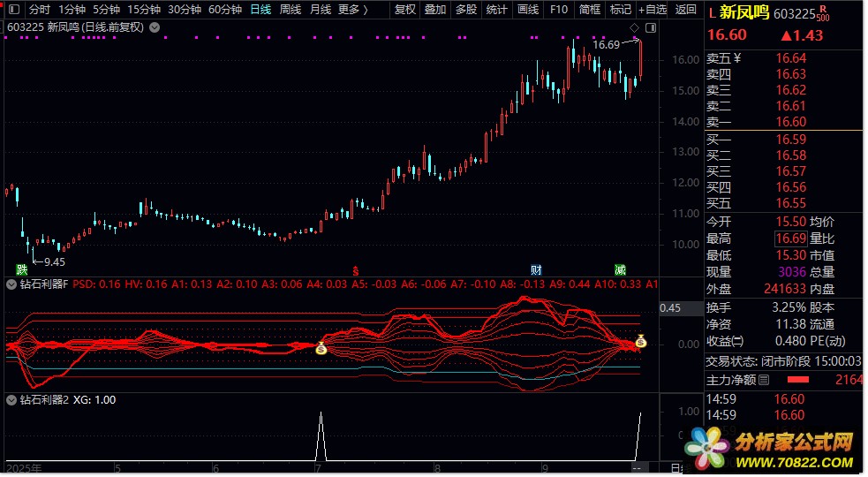Click the money bag signal near July
This screenshot has width=868, height=477.
click(x=321, y=349)
